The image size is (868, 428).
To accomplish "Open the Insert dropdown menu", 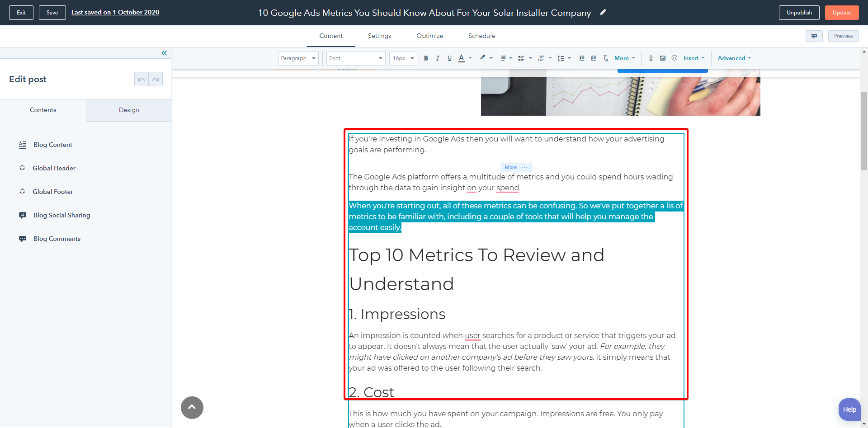I will 694,58.
